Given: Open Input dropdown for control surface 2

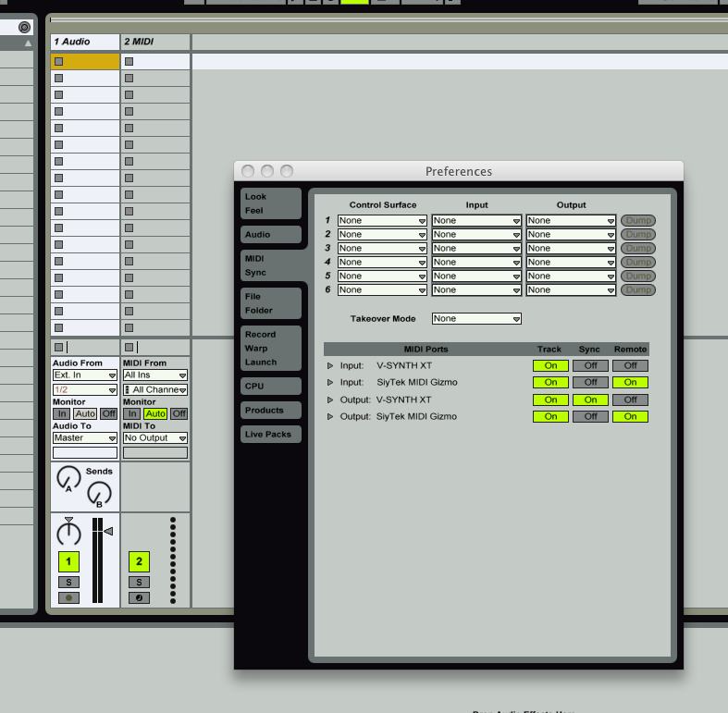Looking at the screenshot, I should (476, 234).
